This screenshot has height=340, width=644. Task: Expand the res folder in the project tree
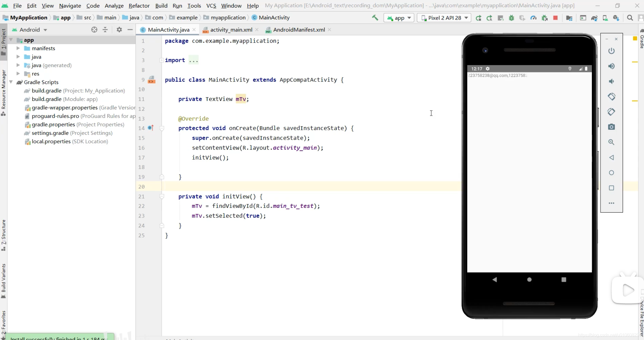pos(18,73)
